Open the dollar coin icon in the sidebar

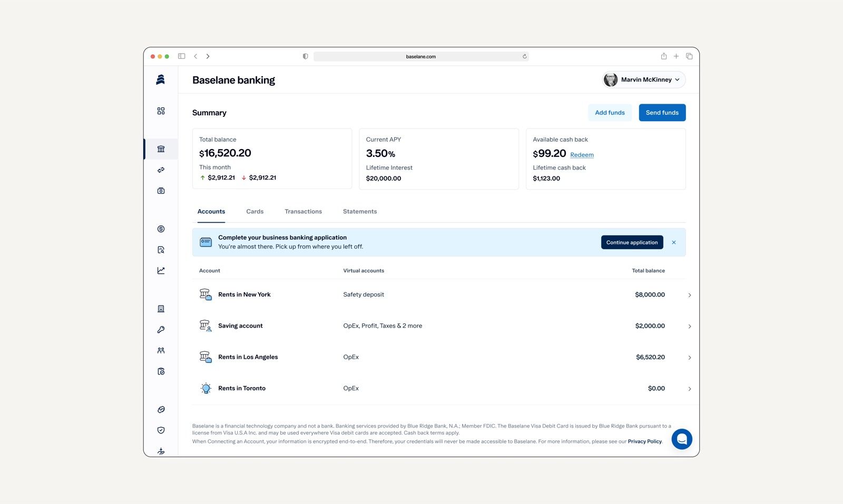click(161, 229)
